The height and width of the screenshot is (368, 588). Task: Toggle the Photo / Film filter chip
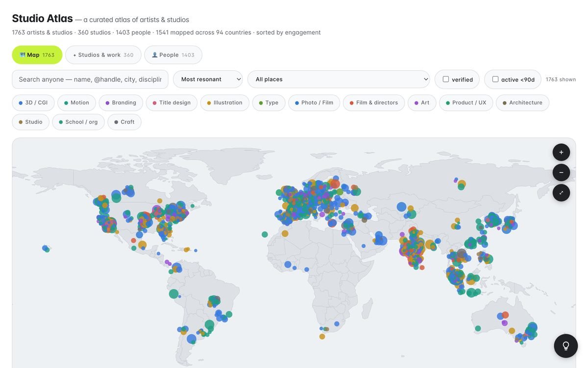coord(314,103)
